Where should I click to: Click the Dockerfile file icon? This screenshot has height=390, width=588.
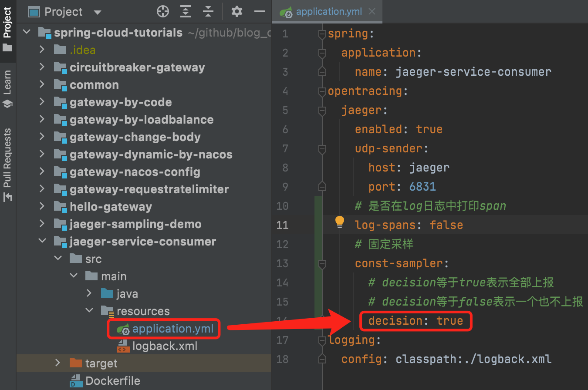(76, 381)
